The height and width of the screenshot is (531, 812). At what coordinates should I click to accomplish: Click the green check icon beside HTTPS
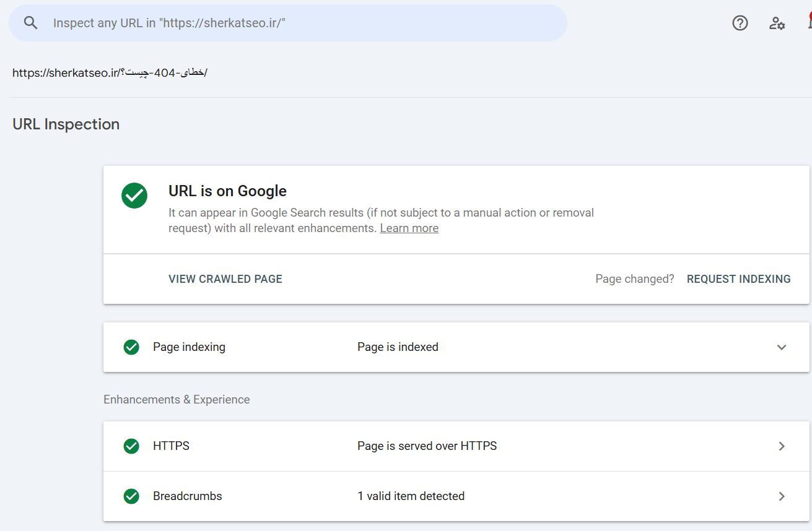(131, 446)
